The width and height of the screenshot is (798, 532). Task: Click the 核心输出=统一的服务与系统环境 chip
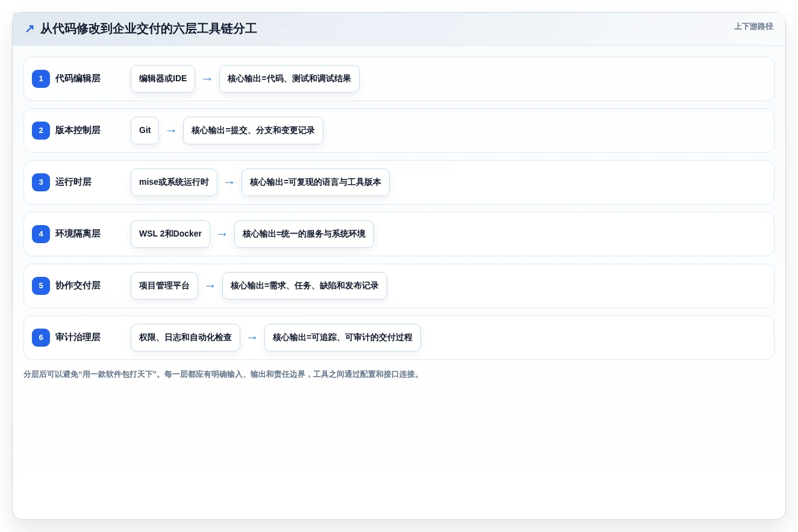tap(304, 234)
